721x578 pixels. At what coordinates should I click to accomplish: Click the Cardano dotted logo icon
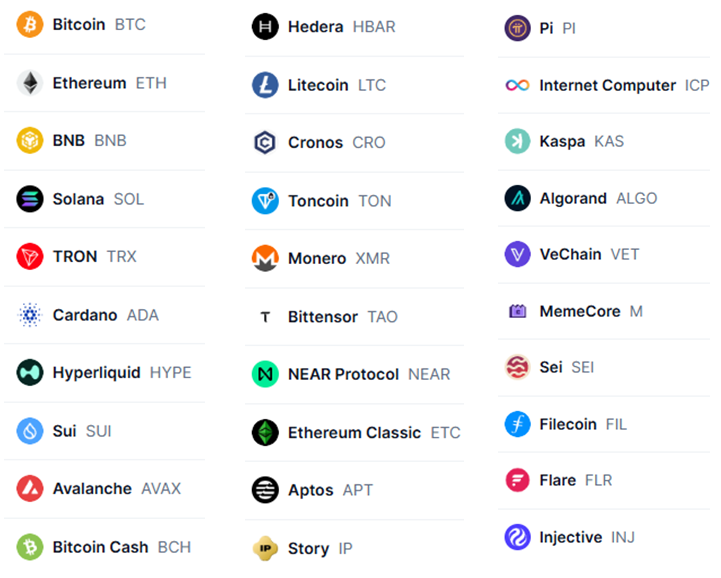pos(30,315)
